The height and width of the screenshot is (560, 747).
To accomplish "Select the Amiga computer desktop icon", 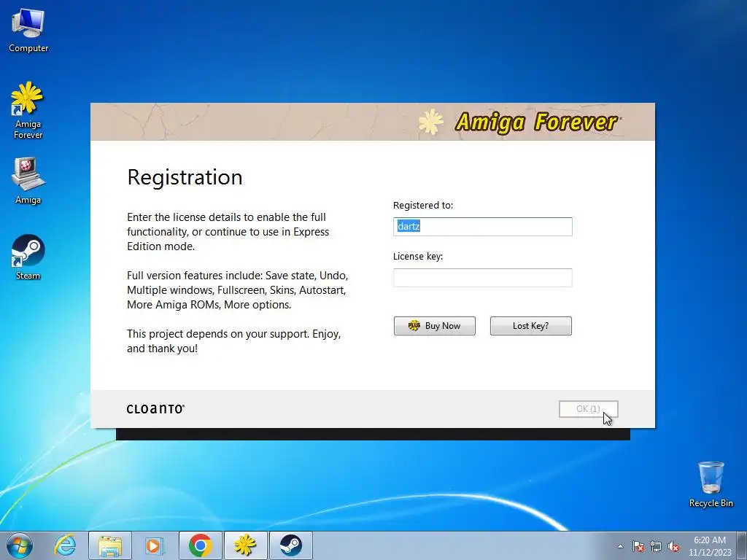I will click(28, 181).
